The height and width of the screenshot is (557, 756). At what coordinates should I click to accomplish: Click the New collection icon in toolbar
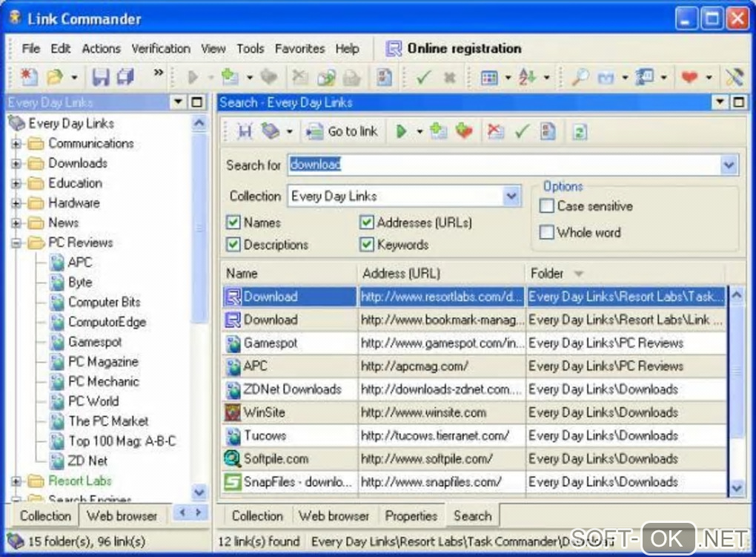[x=28, y=76]
